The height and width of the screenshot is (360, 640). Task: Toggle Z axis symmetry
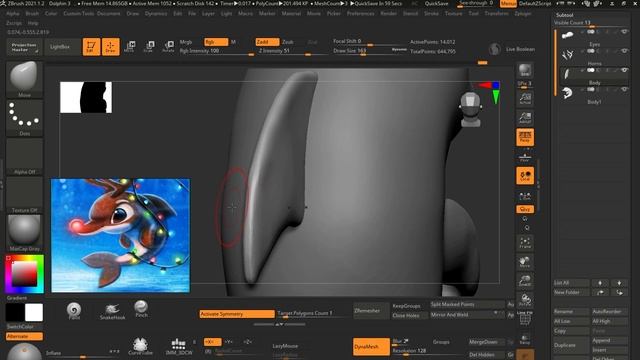[x=247, y=342]
